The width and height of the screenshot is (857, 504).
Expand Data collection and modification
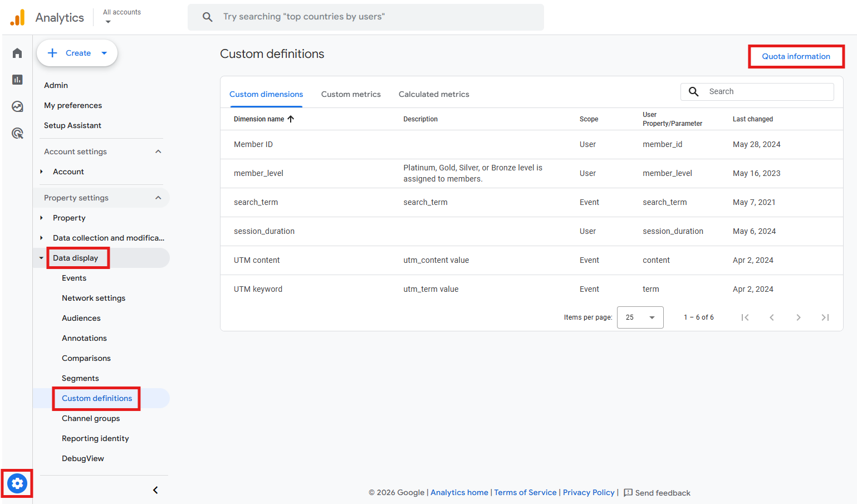point(41,238)
